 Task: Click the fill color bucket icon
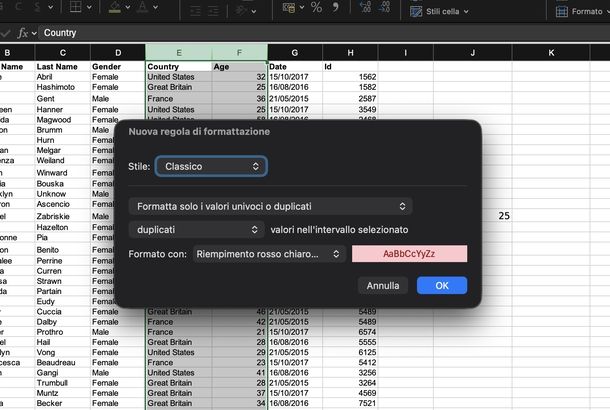tap(114, 7)
